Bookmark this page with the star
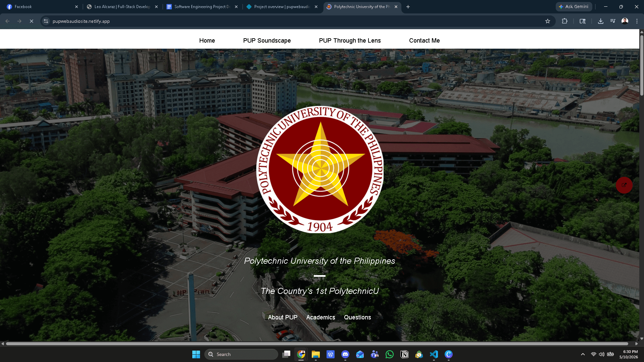The image size is (644, 362). 548,21
